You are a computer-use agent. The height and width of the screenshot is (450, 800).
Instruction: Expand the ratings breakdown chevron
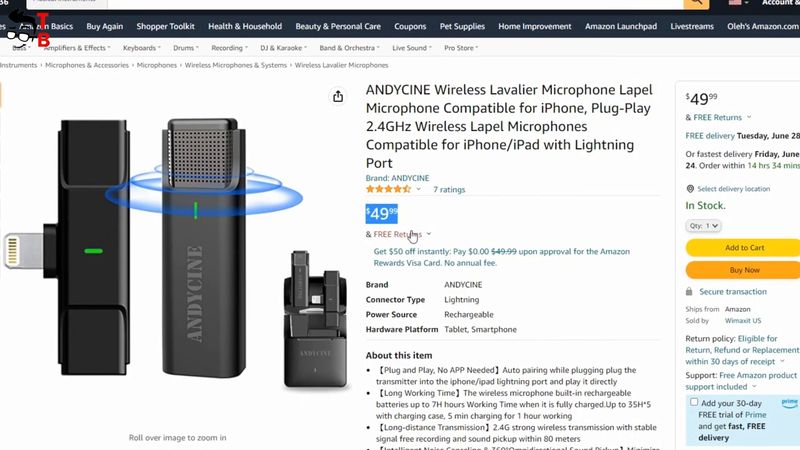click(x=418, y=189)
